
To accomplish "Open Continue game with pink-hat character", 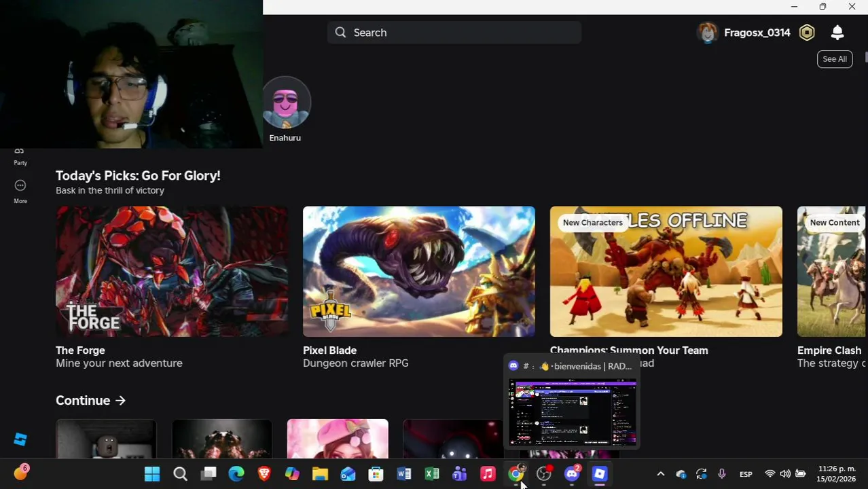I will tap(338, 439).
